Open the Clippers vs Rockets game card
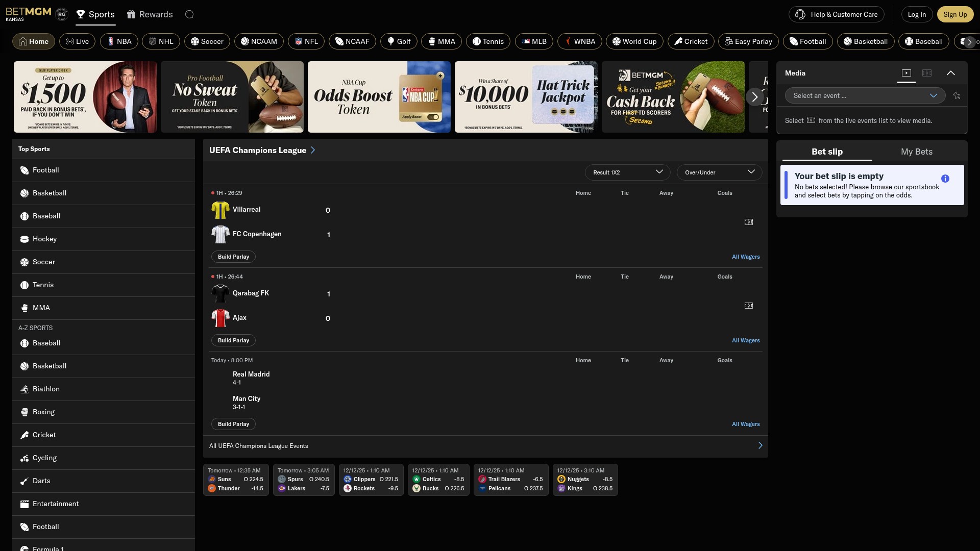 coord(371,480)
